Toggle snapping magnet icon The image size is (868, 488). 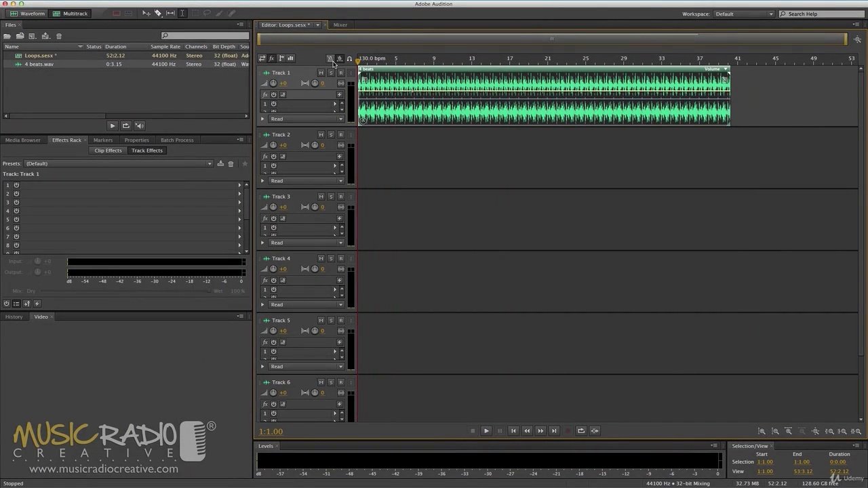click(349, 58)
